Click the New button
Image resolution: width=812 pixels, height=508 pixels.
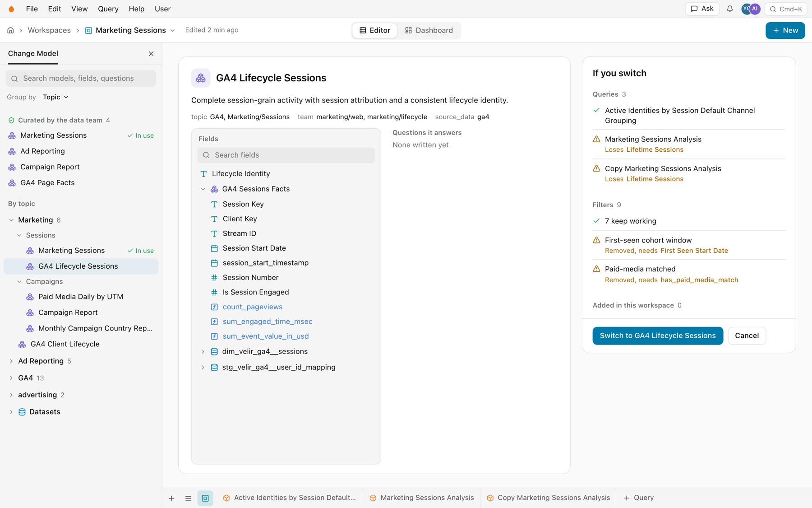point(785,30)
